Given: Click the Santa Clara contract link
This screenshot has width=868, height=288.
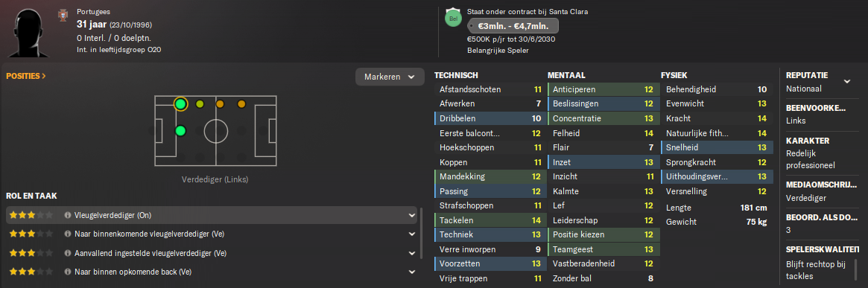Looking at the screenshot, I should (568, 11).
